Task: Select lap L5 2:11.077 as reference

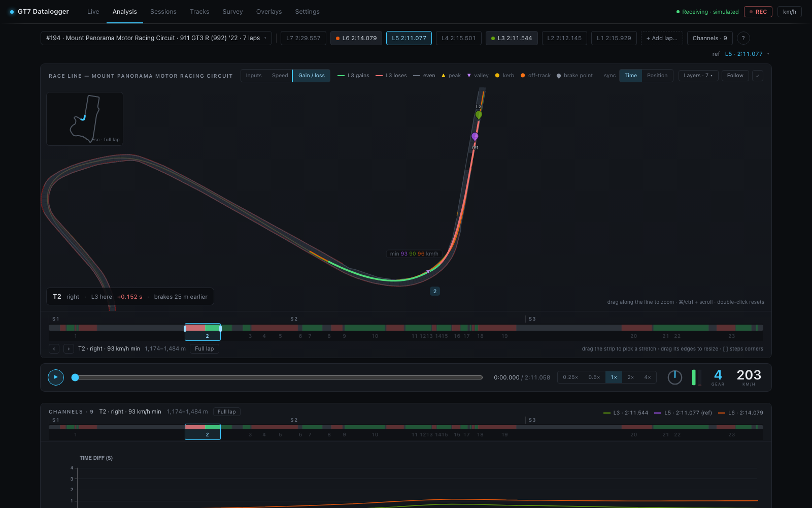Action: (409, 38)
